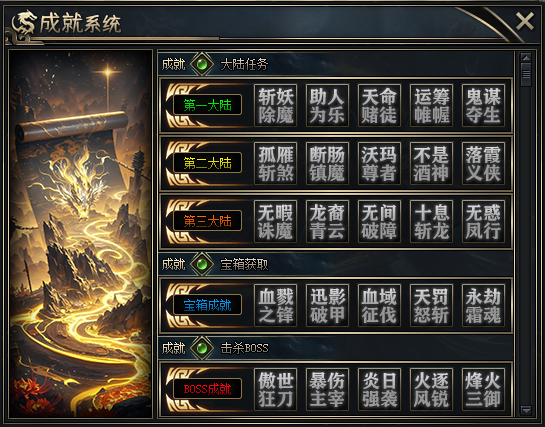Click the BOSS成就 category button

coord(208,389)
